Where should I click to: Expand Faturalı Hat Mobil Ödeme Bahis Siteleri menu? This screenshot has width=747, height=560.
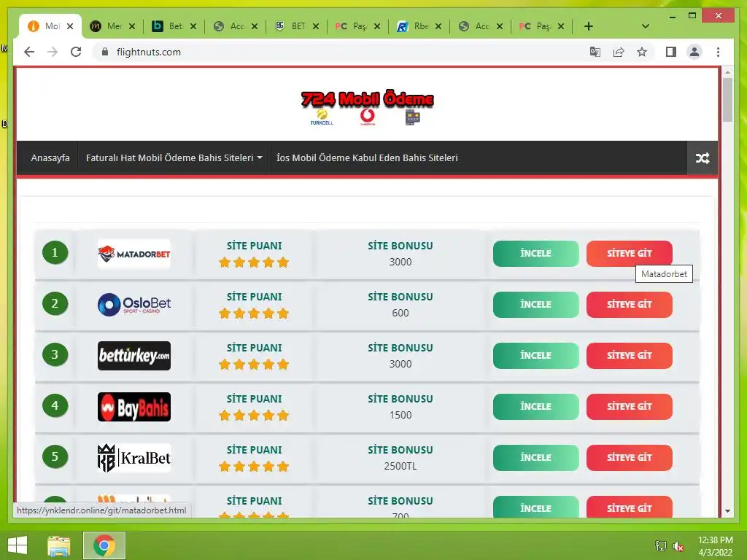click(174, 157)
